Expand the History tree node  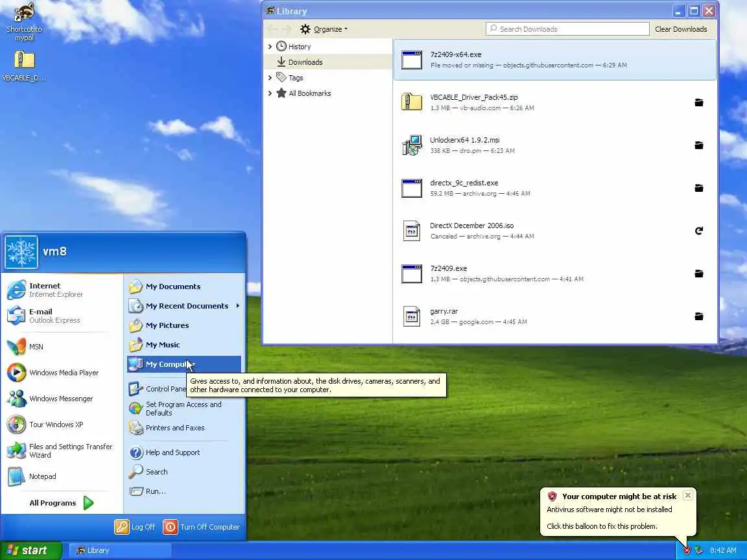[x=270, y=47]
